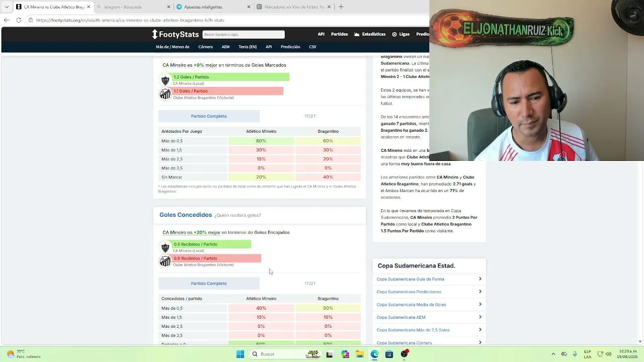644x362 pixels.
Task: Click the 80% cell for Más de 0,5
Action: (261, 141)
